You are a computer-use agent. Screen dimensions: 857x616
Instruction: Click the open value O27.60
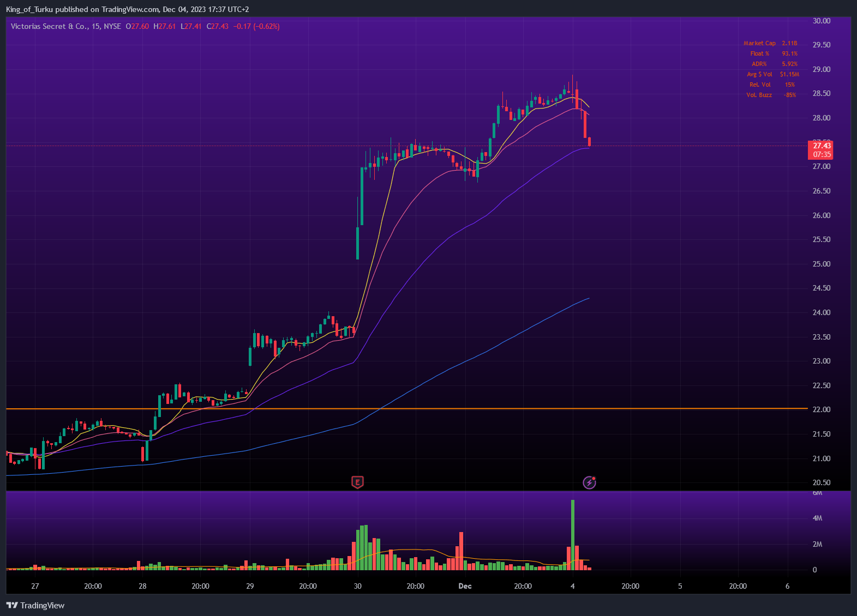(137, 26)
